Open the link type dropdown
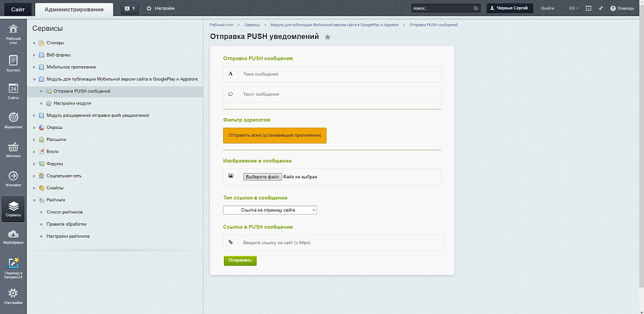This screenshot has height=314, width=644. (x=270, y=210)
